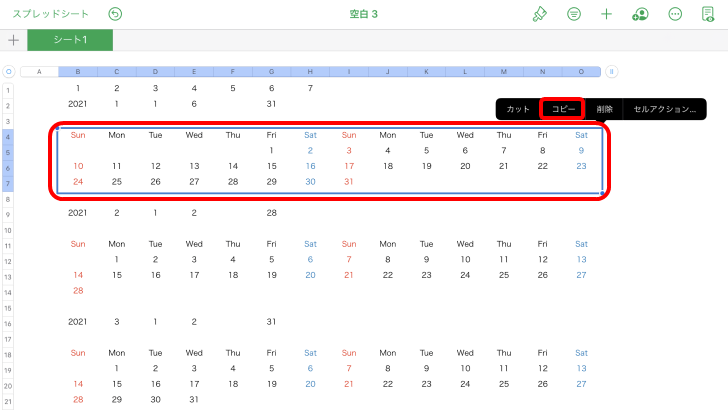Tap the table select circle handle
Image resolution: width=728 pixels, height=410 pixels.
(8, 72)
